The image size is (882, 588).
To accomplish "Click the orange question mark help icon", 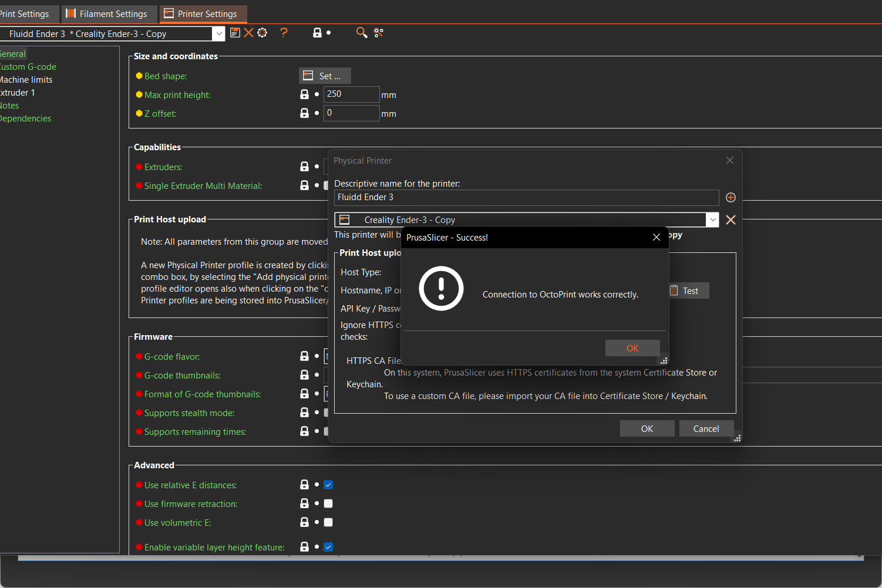I will pyautogui.click(x=284, y=33).
